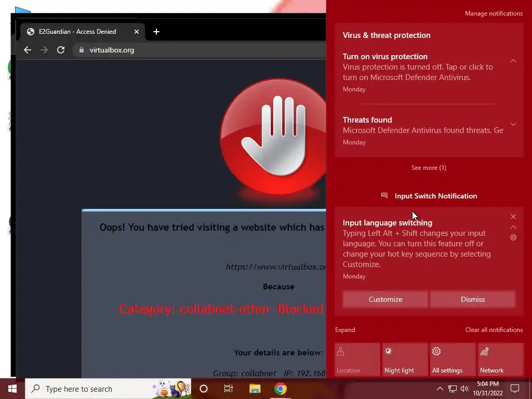The height and width of the screenshot is (399, 532).
Task: Click the volume speaker tray icon
Action: (x=464, y=389)
